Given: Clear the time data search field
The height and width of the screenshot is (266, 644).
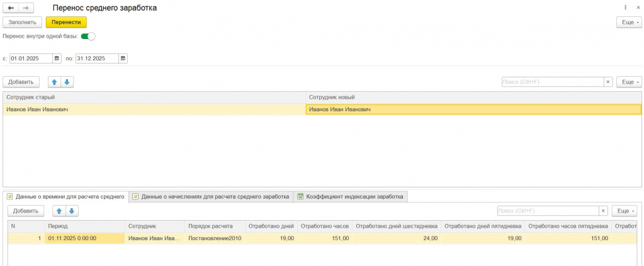Looking at the screenshot, I should (603, 211).
